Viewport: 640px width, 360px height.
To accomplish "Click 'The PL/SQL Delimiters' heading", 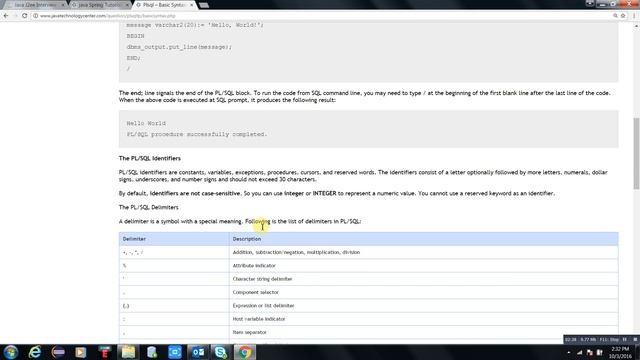I will 149,207.
